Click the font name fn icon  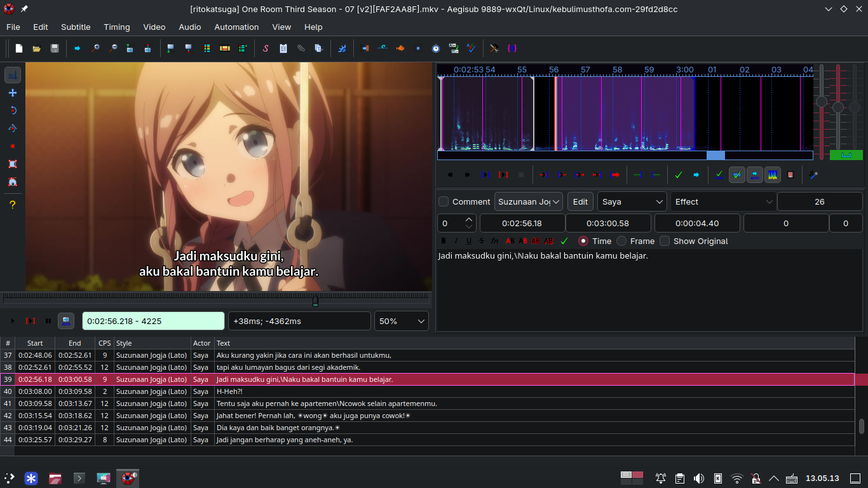coord(494,241)
